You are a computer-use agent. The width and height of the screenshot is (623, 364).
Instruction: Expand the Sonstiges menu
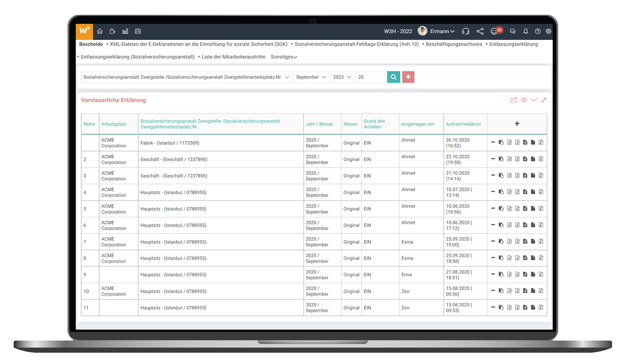[284, 57]
